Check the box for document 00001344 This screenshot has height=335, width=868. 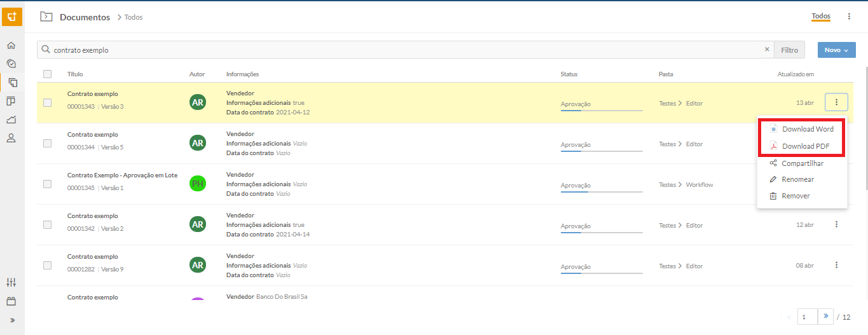point(47,143)
